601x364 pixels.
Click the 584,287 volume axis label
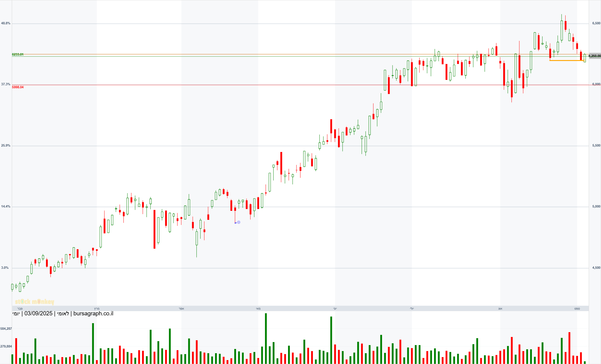[x=6, y=329]
